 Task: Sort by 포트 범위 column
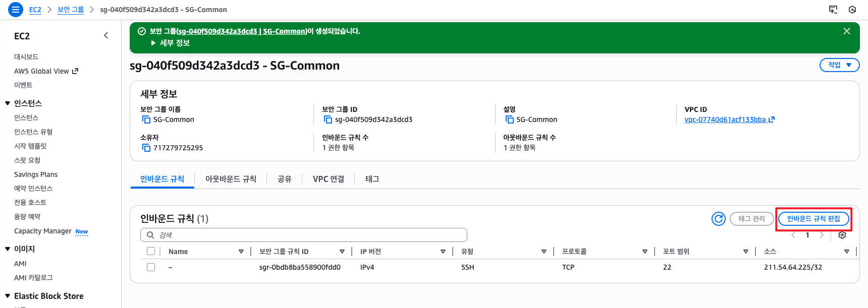pos(745,252)
